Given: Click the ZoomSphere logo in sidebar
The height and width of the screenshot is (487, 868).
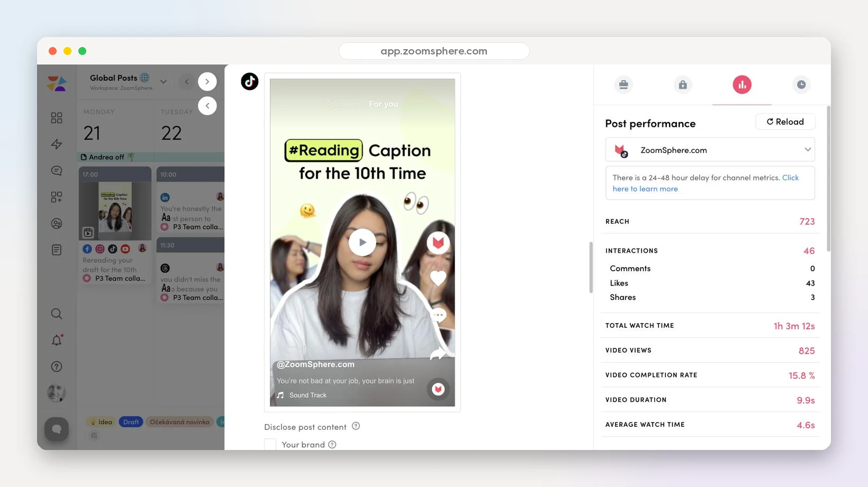Looking at the screenshot, I should tap(57, 83).
